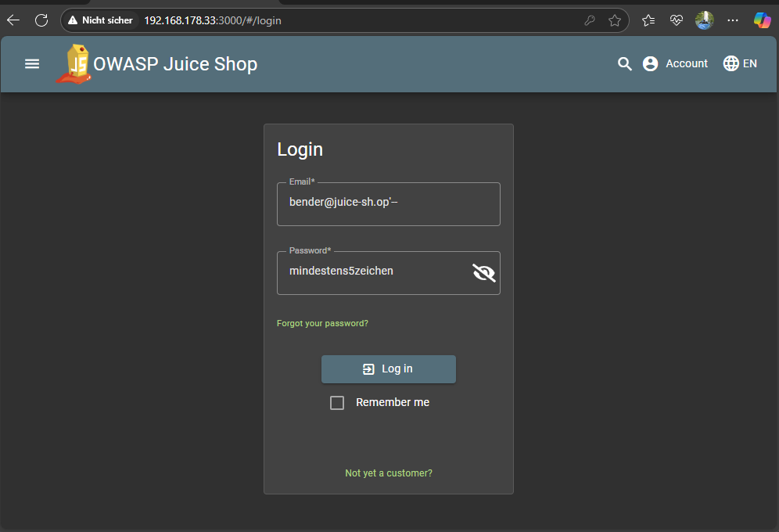Bookmark the page with the star icon
The image size is (779, 532).
coord(616,20)
